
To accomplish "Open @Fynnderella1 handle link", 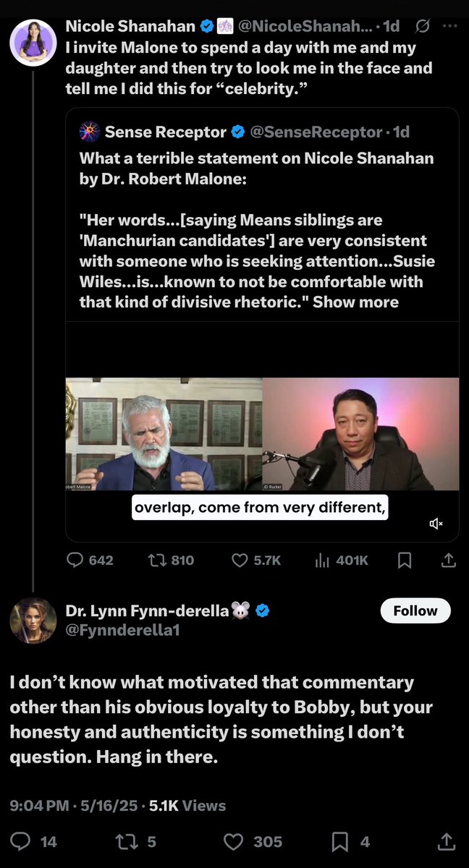I will coord(122,630).
